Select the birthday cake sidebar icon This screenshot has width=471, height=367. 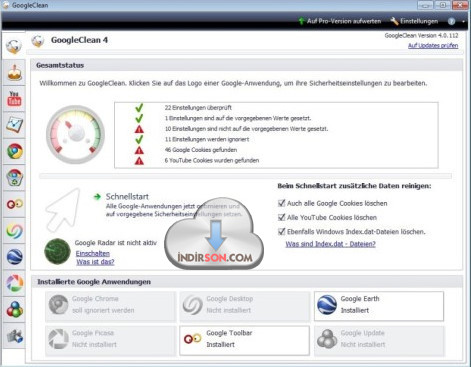click(14, 73)
